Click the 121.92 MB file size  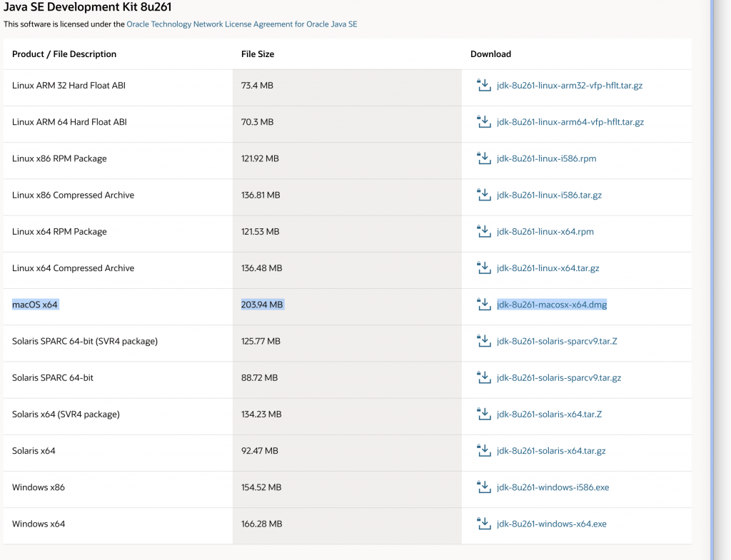(x=260, y=158)
